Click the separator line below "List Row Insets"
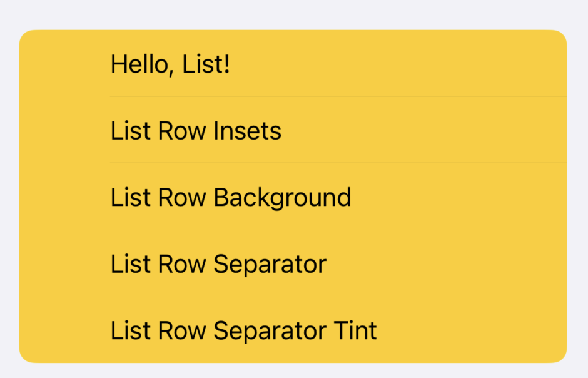This screenshot has height=378, width=588. click(338, 163)
